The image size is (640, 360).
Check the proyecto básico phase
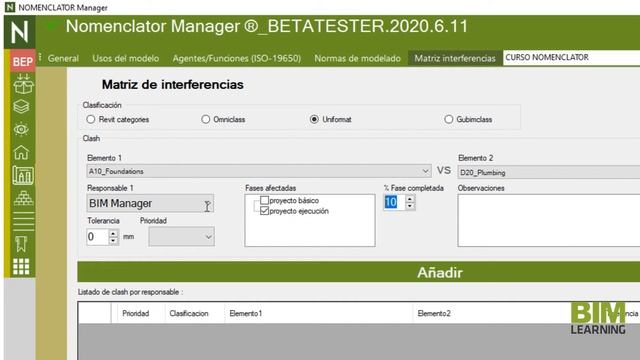264,200
